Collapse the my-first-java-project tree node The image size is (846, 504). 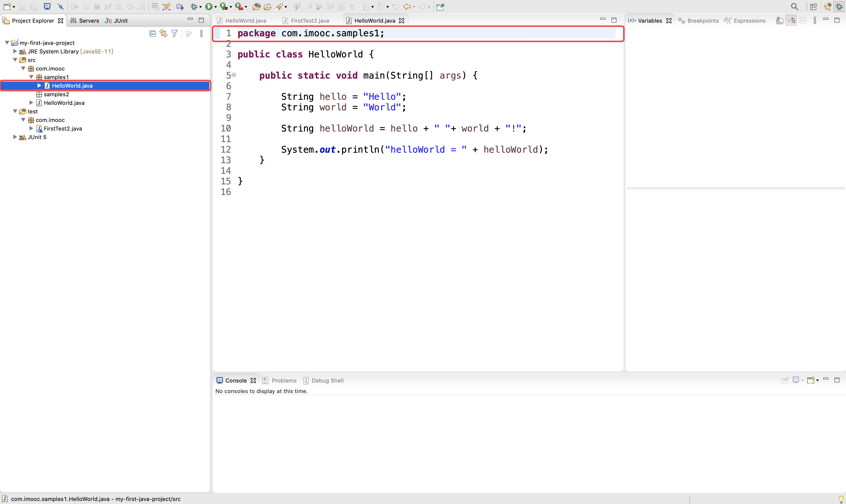pyautogui.click(x=7, y=42)
